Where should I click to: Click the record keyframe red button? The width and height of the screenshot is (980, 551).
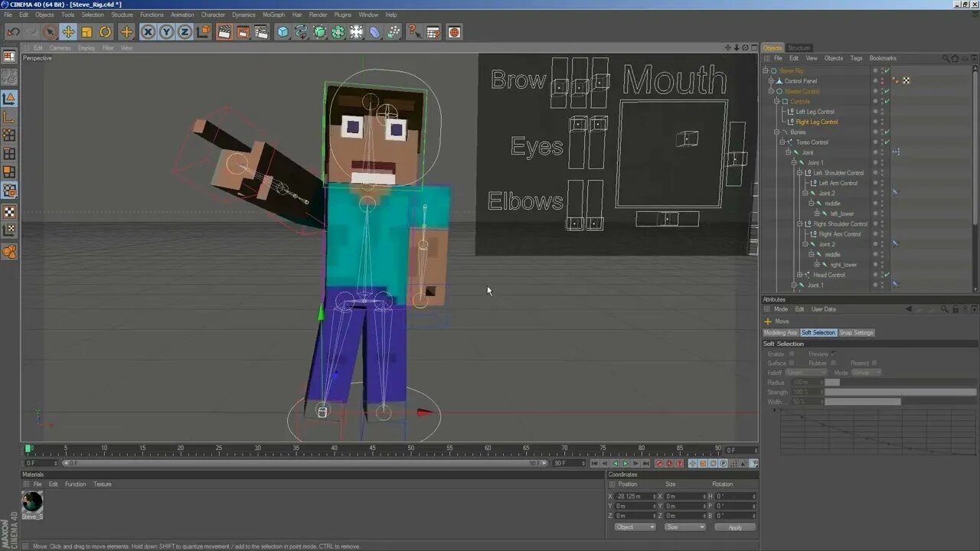(658, 463)
